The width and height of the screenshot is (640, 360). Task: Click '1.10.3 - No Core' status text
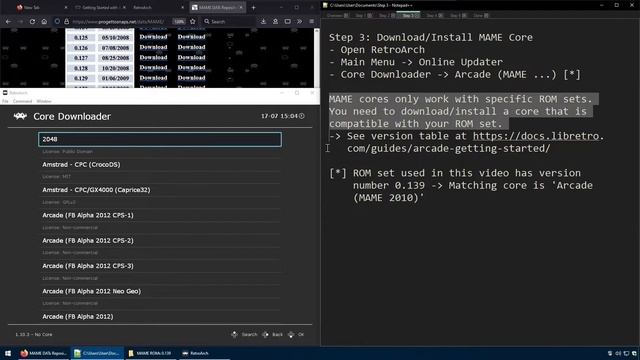34,334
